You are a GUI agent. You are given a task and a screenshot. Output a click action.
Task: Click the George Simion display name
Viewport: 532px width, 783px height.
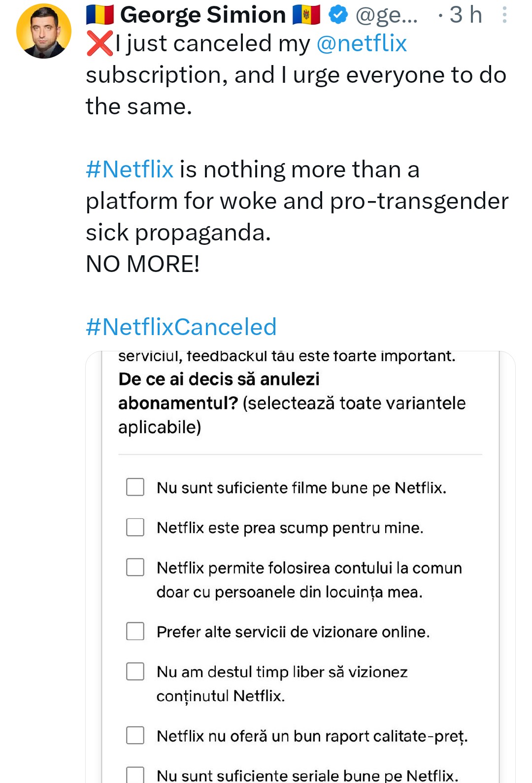[x=203, y=15]
